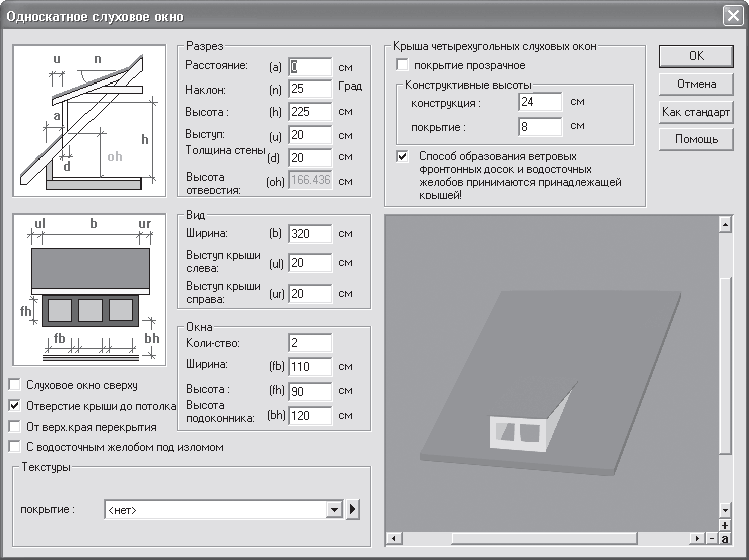Open the покрытие texture dropdown list
This screenshot has width=749, height=560.
click(x=335, y=510)
